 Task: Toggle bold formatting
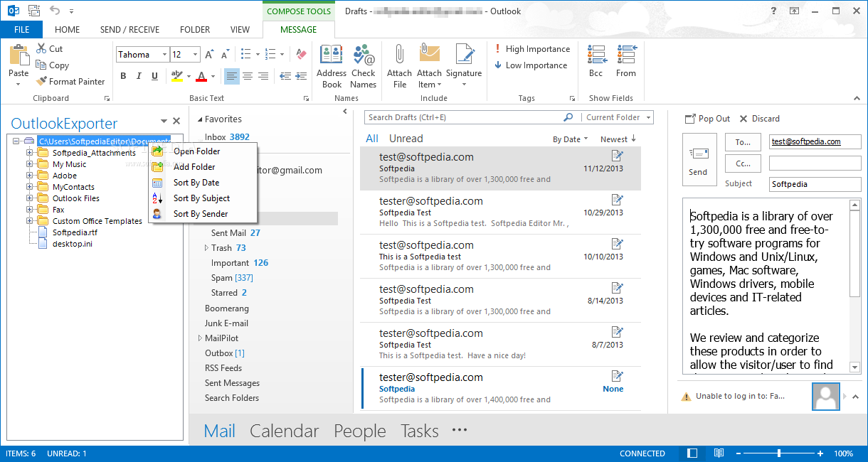(x=122, y=76)
